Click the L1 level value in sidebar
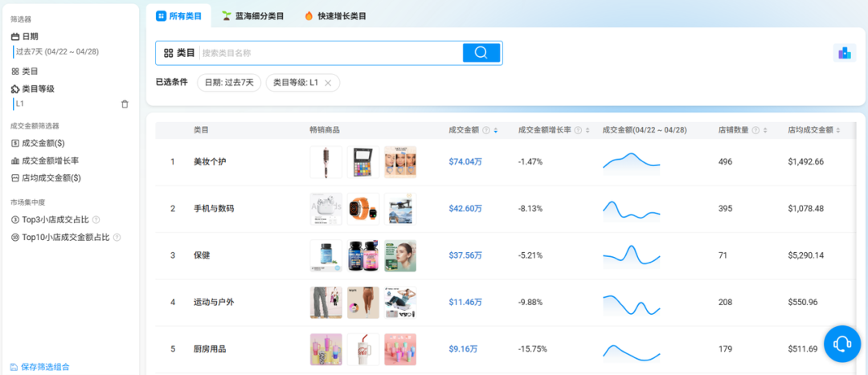 [x=20, y=104]
